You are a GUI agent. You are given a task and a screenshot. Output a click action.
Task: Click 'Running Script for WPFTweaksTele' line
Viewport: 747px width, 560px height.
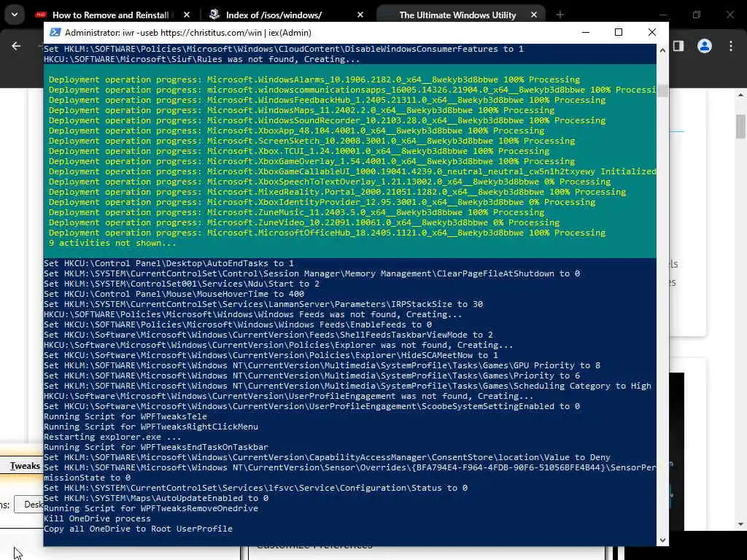[x=125, y=416]
